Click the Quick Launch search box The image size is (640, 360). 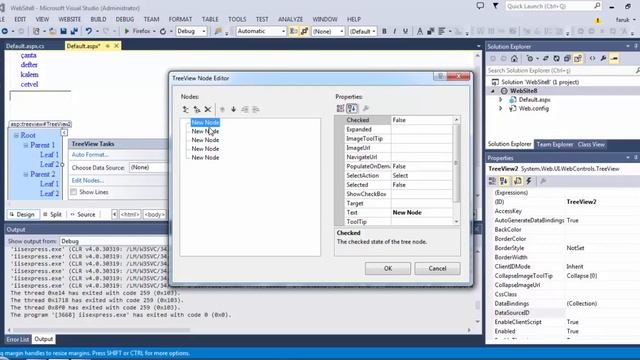(x=553, y=6)
